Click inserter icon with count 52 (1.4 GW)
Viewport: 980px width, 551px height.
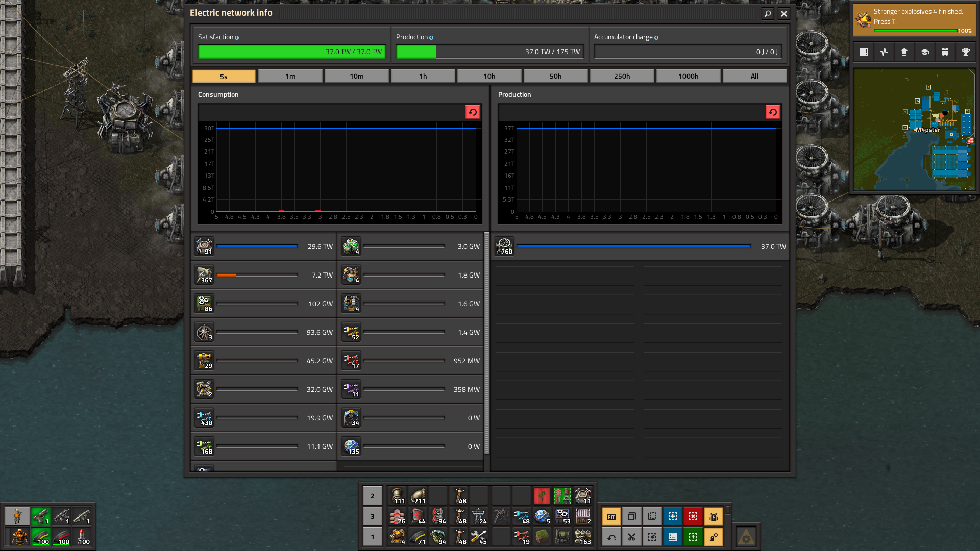351,332
